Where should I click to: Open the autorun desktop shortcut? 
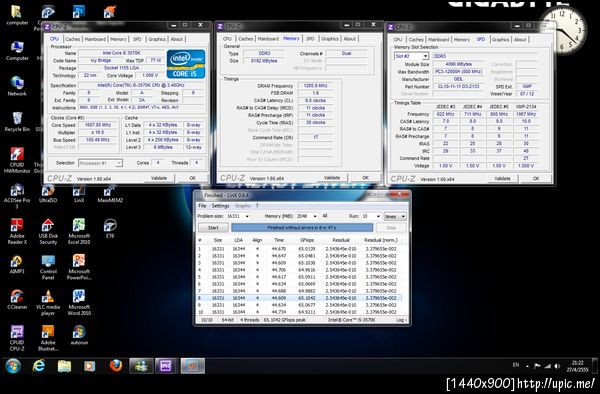coord(79,335)
